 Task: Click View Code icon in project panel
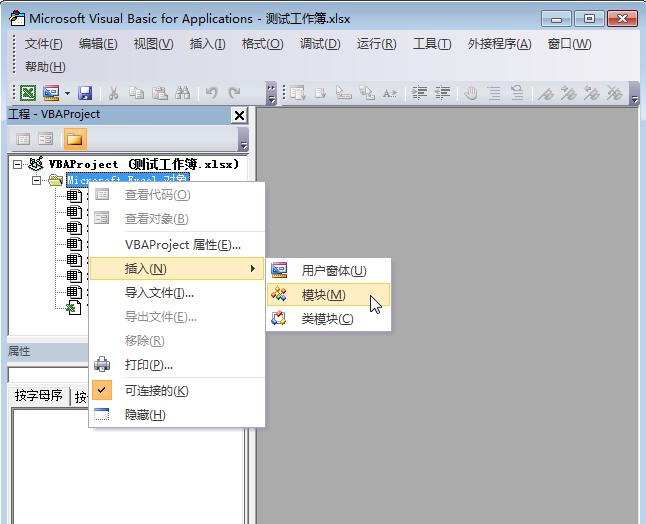[x=23, y=139]
